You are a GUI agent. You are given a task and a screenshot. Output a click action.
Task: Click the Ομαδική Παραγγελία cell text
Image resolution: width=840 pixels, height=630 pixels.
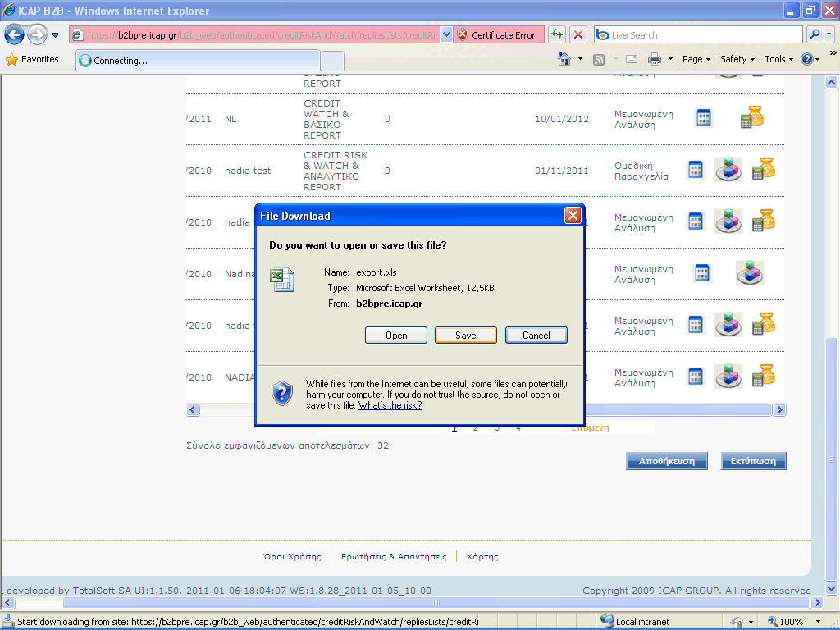[641, 171]
